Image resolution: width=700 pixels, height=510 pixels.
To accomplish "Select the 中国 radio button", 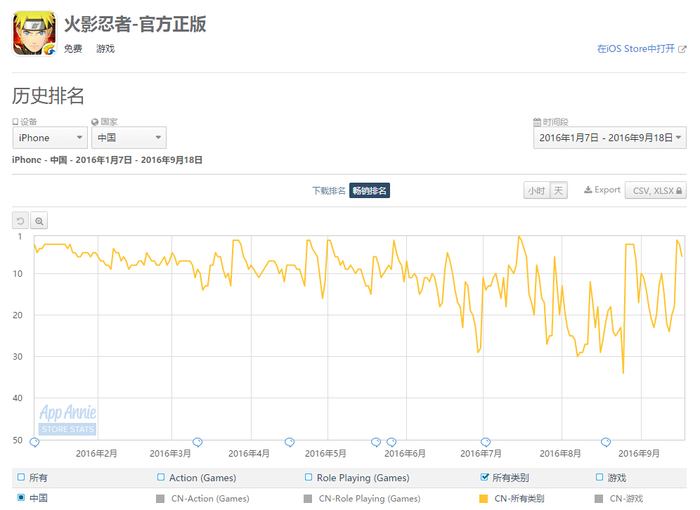I will tap(21, 497).
